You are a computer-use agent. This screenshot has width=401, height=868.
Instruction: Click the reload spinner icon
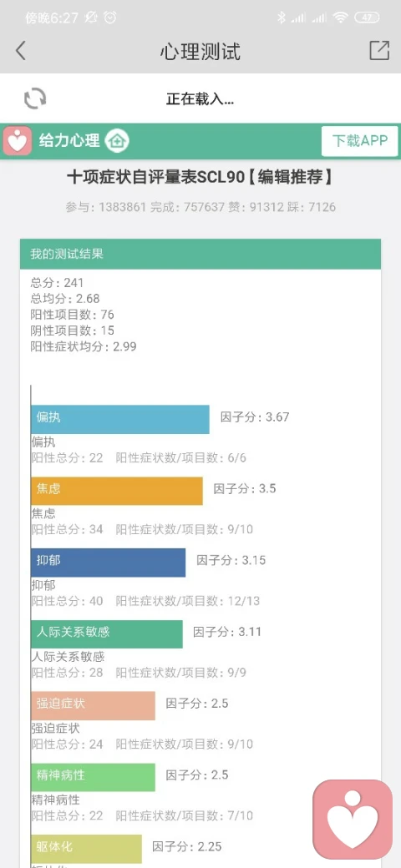[35, 99]
